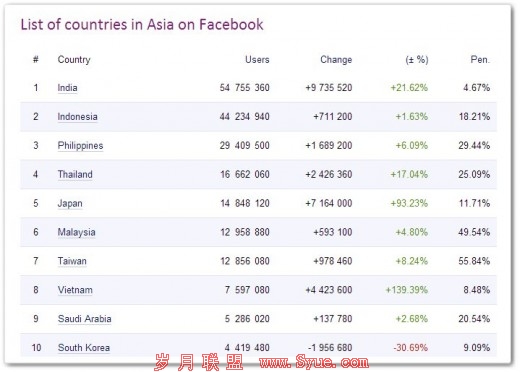Open Thailand's statistics page
Viewport: 520px width, 372px height.
[x=75, y=174]
